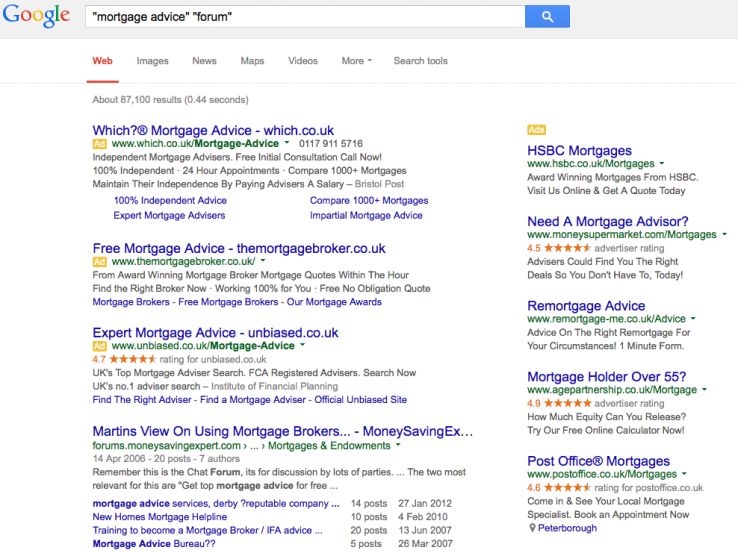The height and width of the screenshot is (553, 738).
Task: Click the Peterborough location pin icon
Action: (x=532, y=528)
